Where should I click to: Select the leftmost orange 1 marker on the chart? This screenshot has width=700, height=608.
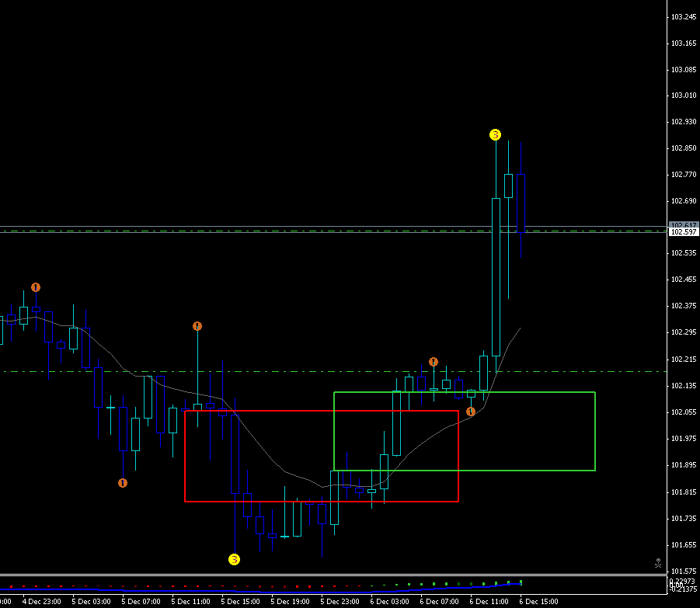[x=36, y=287]
